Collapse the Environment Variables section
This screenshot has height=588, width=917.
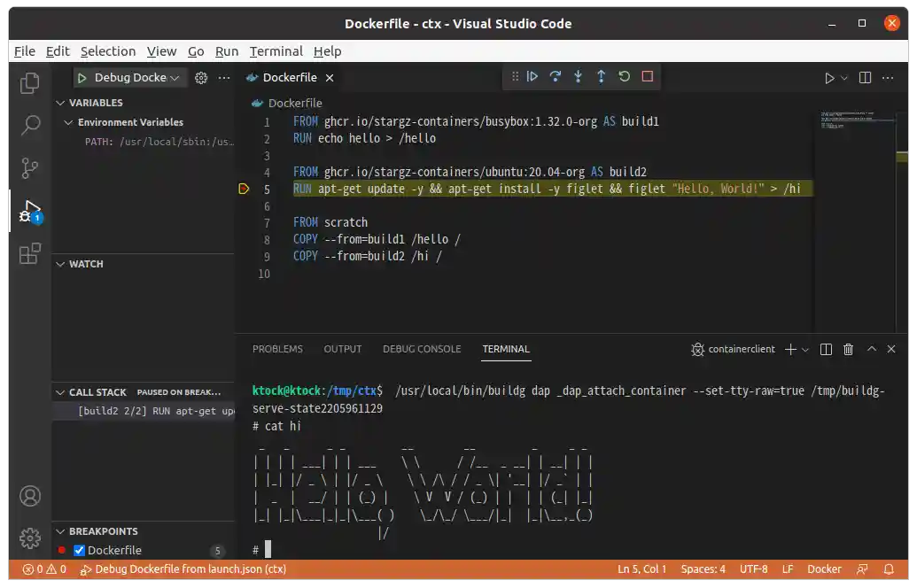pos(69,121)
